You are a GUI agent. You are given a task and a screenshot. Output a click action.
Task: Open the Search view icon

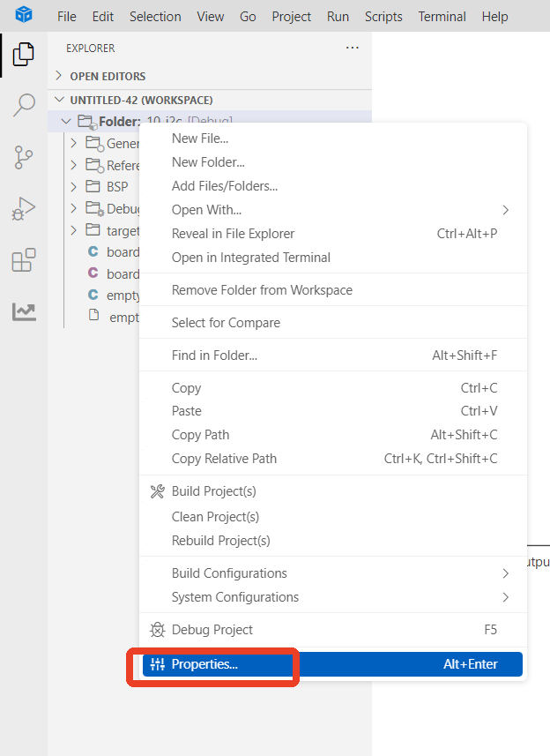click(x=24, y=105)
